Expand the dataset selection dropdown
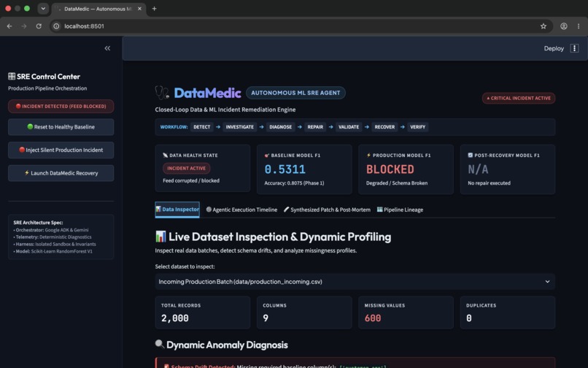588x368 pixels. pyautogui.click(x=355, y=282)
